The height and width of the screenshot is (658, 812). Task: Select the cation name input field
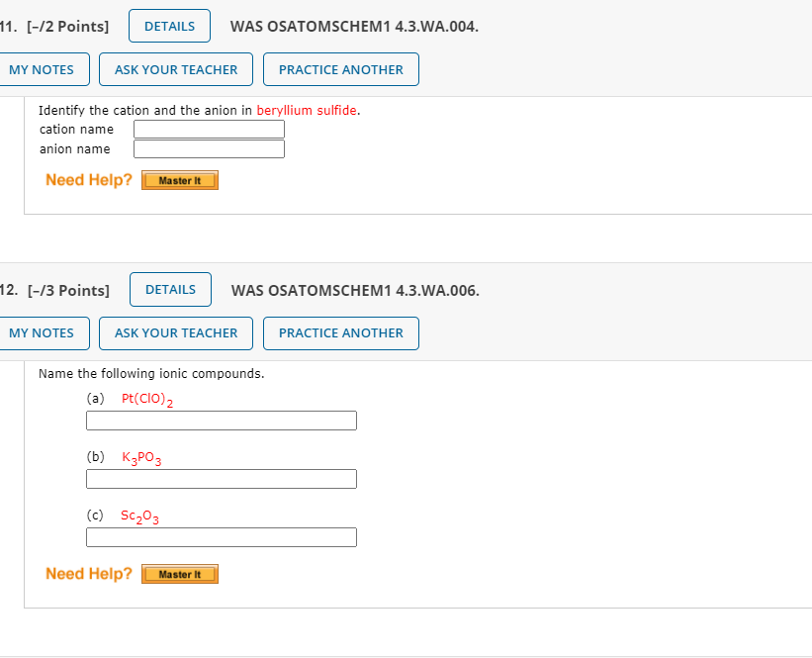[x=209, y=129]
